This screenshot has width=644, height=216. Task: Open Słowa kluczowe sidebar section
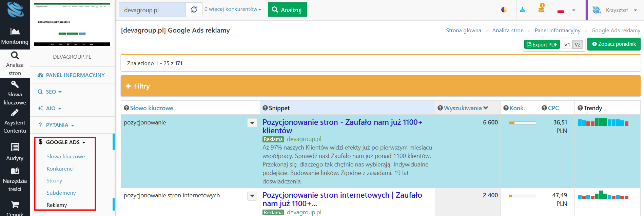(x=15, y=93)
